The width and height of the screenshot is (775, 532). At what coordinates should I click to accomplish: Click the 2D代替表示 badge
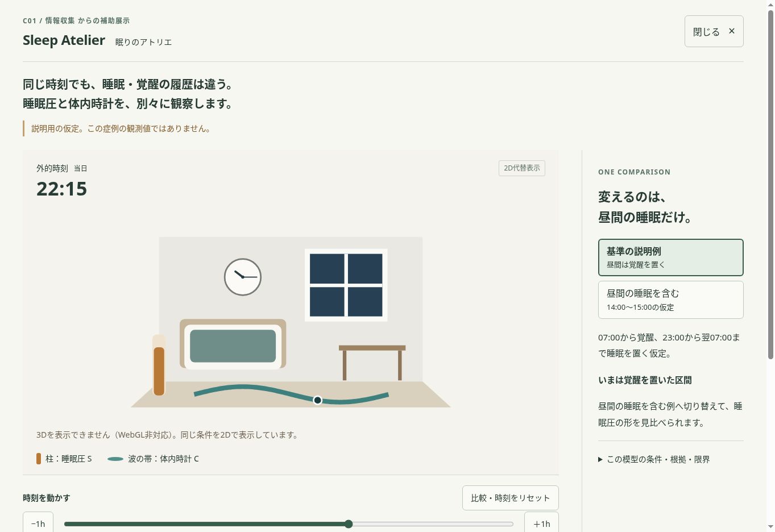point(522,168)
